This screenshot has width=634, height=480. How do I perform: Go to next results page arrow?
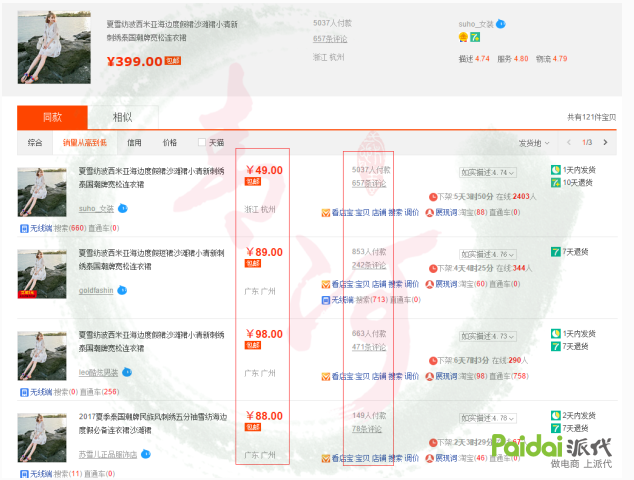click(605, 142)
